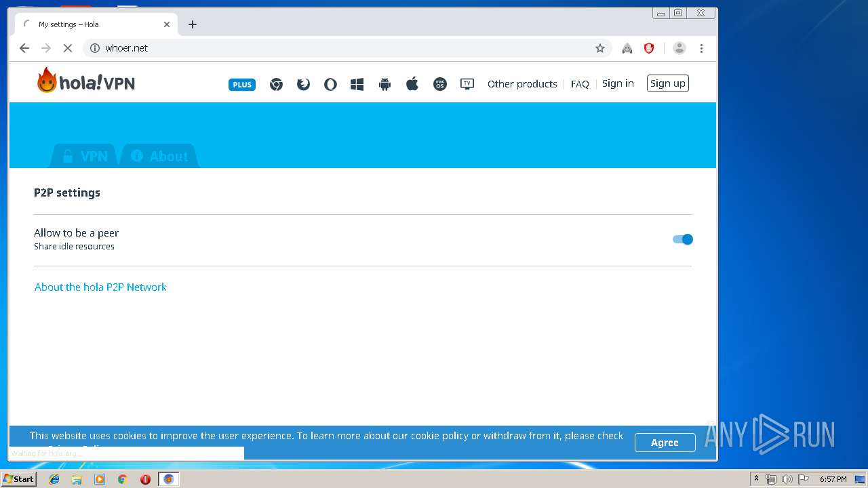868x488 pixels.
Task: Open the Start menu
Action: pos(19,479)
